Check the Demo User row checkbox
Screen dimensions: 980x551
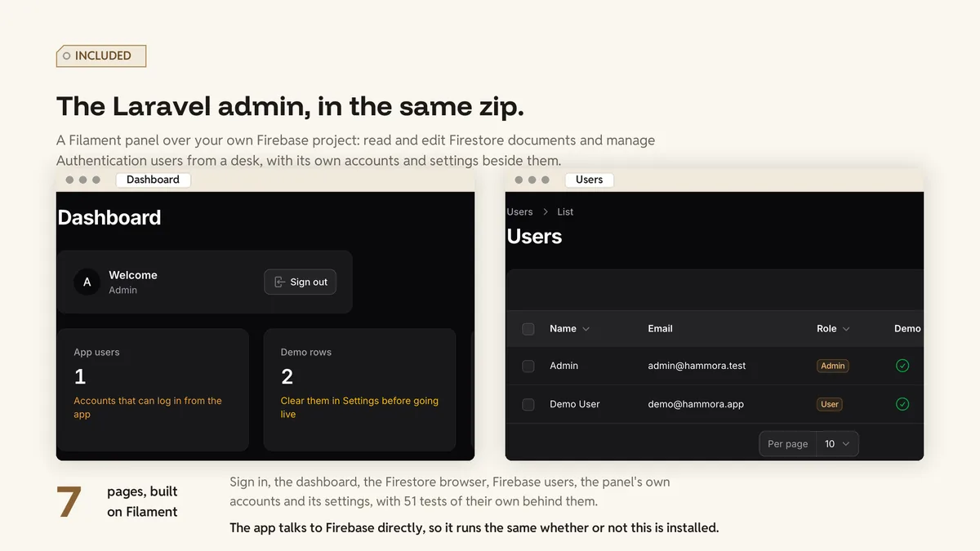[528, 404]
